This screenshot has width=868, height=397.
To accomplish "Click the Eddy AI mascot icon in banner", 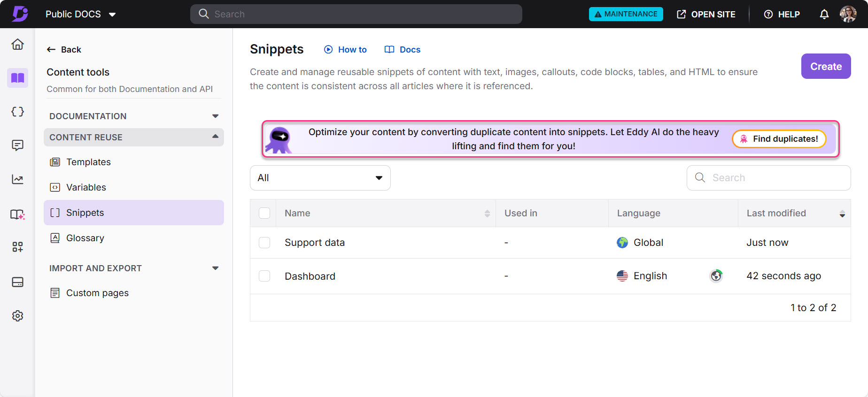I will (279, 139).
